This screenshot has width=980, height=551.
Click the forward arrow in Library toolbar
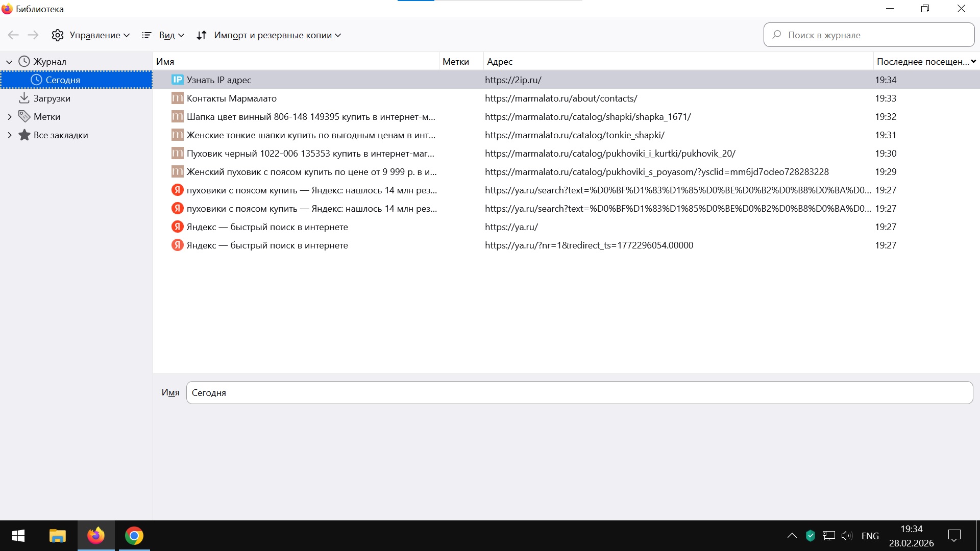[x=33, y=35]
